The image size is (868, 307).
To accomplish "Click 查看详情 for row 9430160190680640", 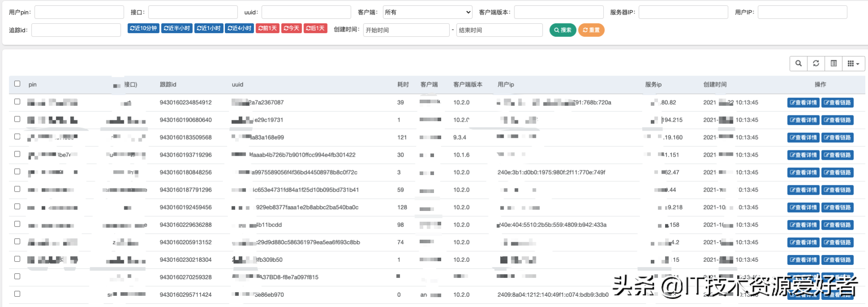I will 803,120.
